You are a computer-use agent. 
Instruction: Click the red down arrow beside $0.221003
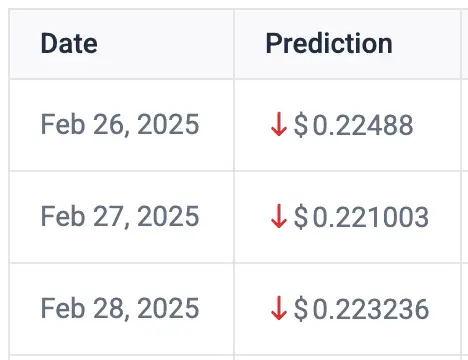click(x=279, y=216)
